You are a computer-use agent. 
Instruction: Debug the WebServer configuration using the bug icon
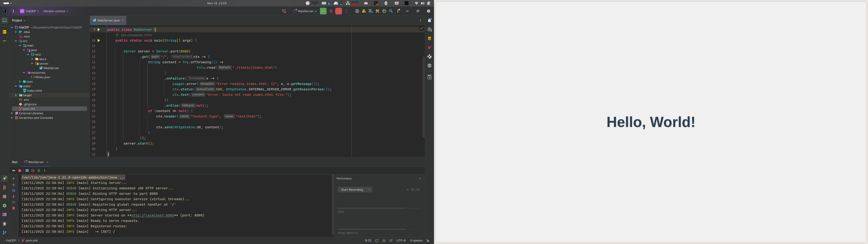[x=331, y=11]
